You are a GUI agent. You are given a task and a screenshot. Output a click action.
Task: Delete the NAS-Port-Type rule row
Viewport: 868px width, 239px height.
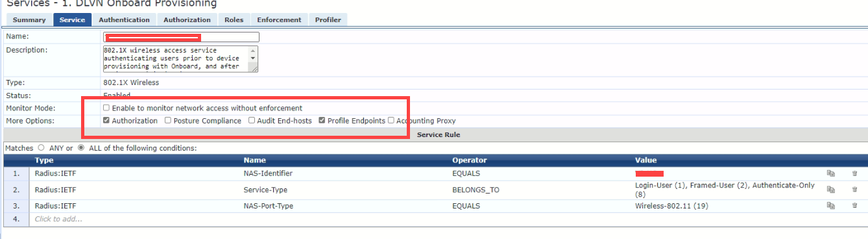pyautogui.click(x=854, y=206)
